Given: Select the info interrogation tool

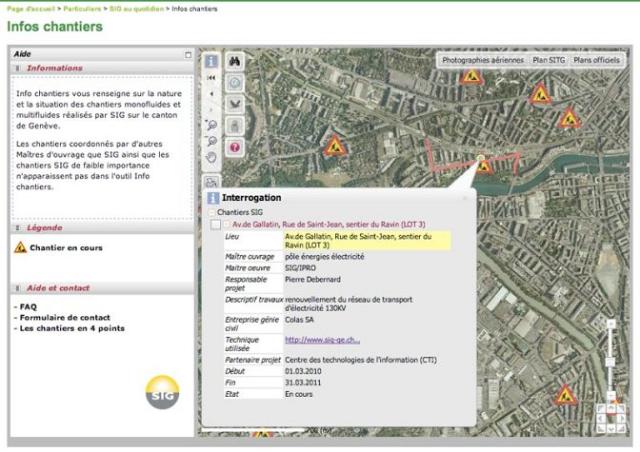Looking at the screenshot, I should [211, 61].
